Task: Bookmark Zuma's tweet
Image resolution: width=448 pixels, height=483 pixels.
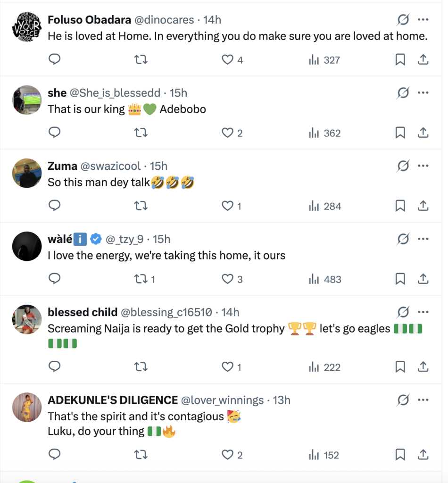Action: point(400,206)
